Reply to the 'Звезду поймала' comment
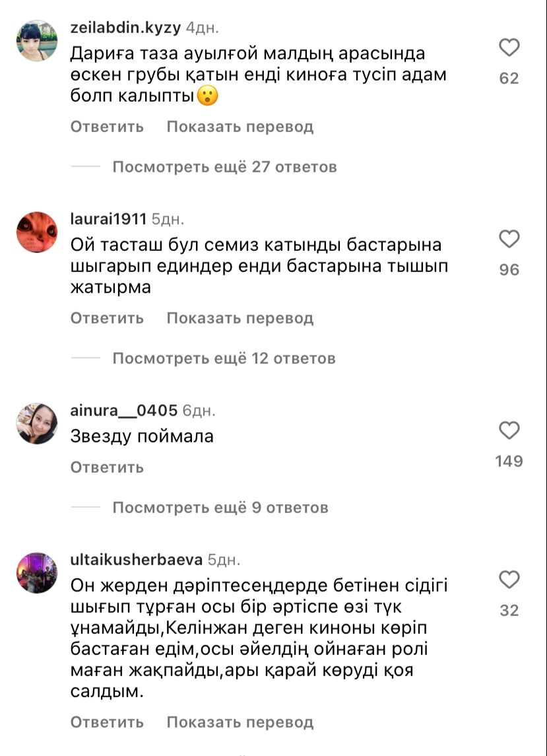 tap(107, 467)
